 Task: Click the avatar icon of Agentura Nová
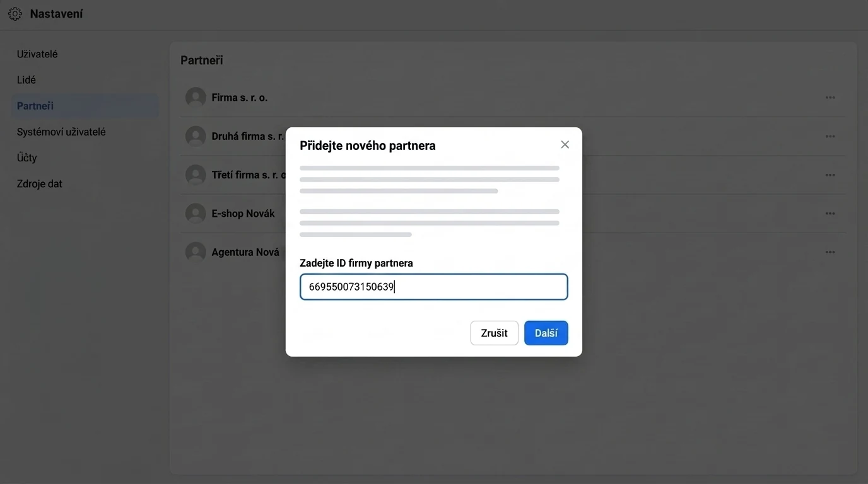tap(196, 252)
